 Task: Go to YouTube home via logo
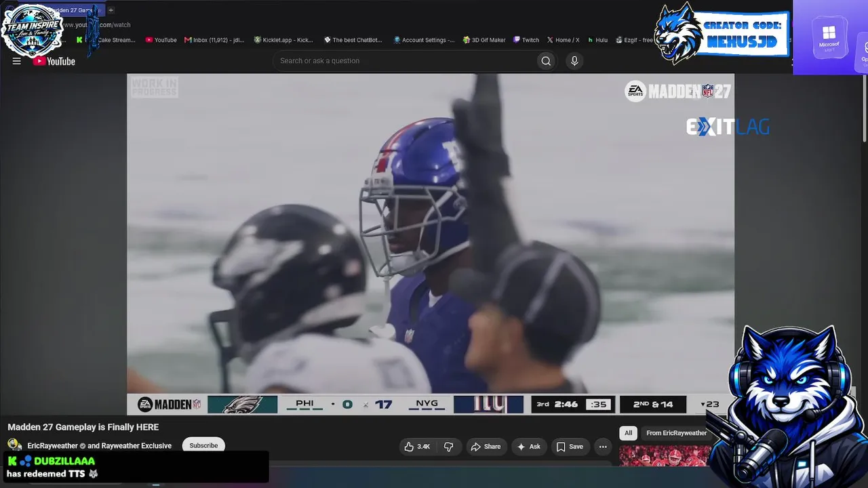click(54, 61)
